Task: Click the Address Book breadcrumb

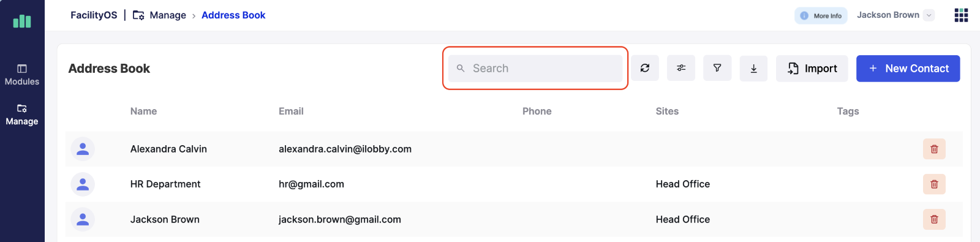Action: point(233,15)
